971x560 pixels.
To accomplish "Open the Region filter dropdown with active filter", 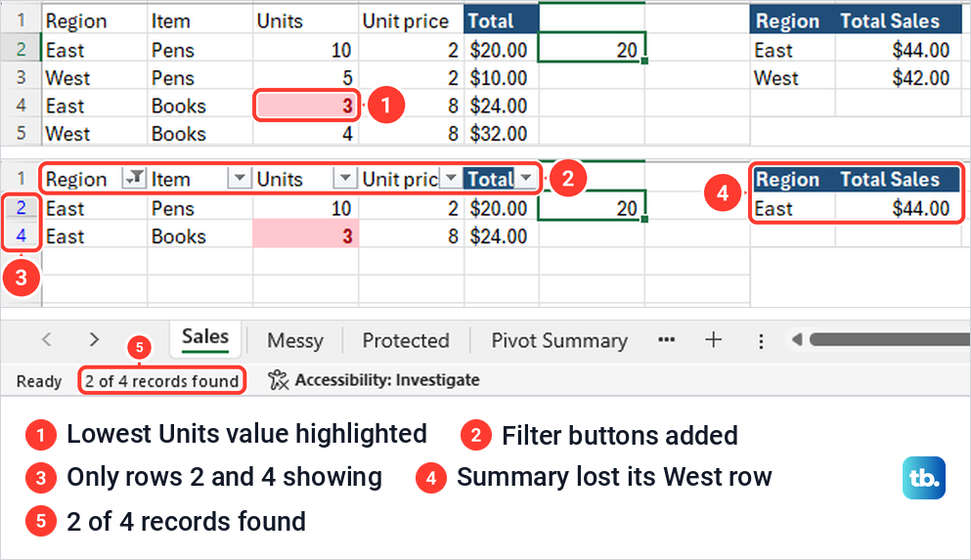I will click(134, 178).
